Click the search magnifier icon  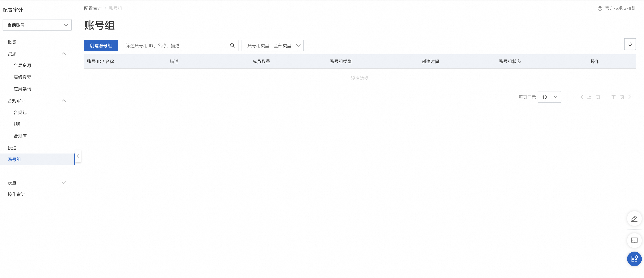point(232,46)
